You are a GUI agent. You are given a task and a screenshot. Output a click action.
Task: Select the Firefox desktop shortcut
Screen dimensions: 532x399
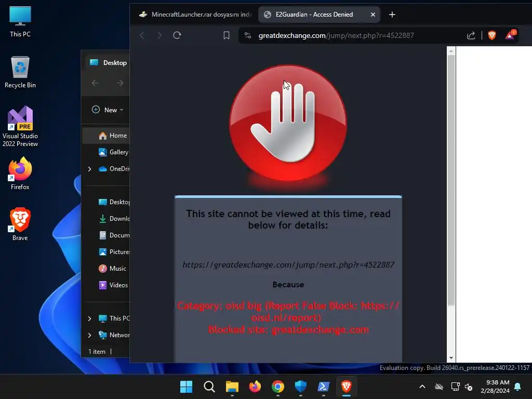[x=20, y=174]
